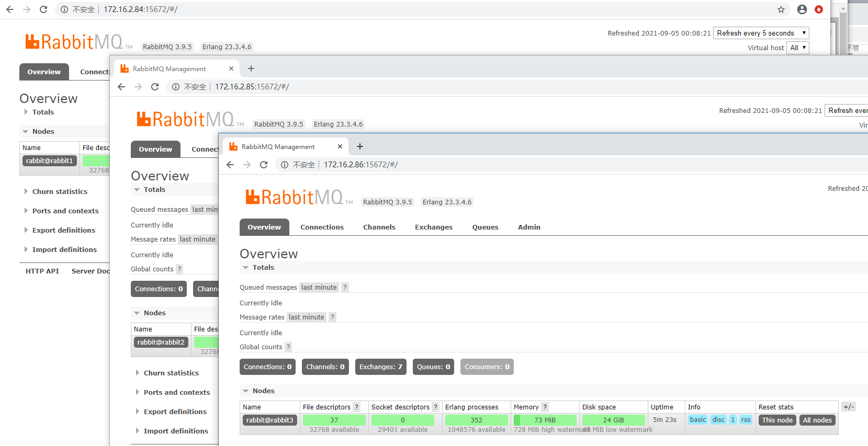Open help for the Memory column

[545, 407]
